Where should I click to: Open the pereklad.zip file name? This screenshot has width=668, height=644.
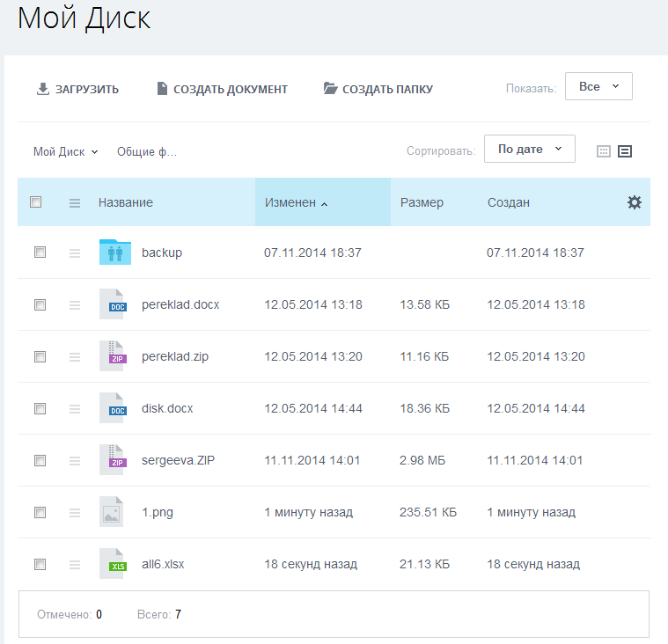click(175, 356)
